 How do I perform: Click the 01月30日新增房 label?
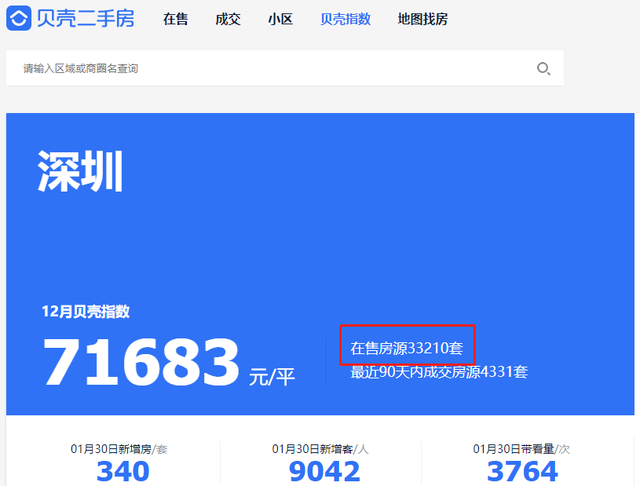click(x=119, y=449)
